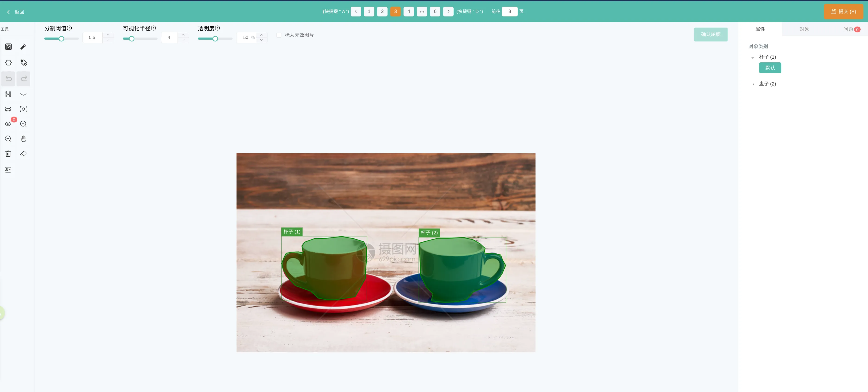Check the 标为无效图片 checkbox

tap(279, 35)
